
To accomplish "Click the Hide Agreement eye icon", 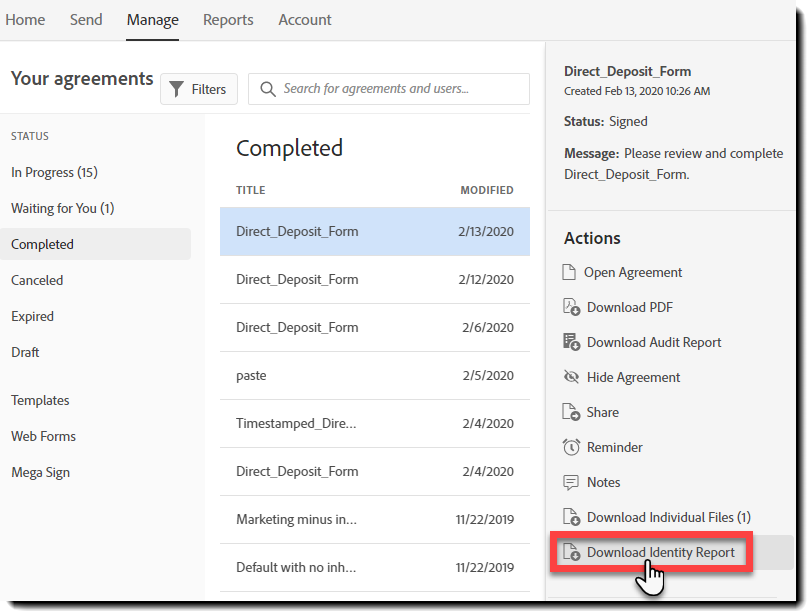I will [571, 377].
